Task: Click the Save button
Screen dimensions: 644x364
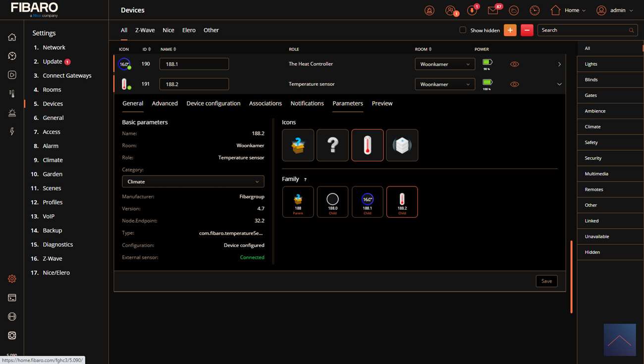Action: pos(546,281)
